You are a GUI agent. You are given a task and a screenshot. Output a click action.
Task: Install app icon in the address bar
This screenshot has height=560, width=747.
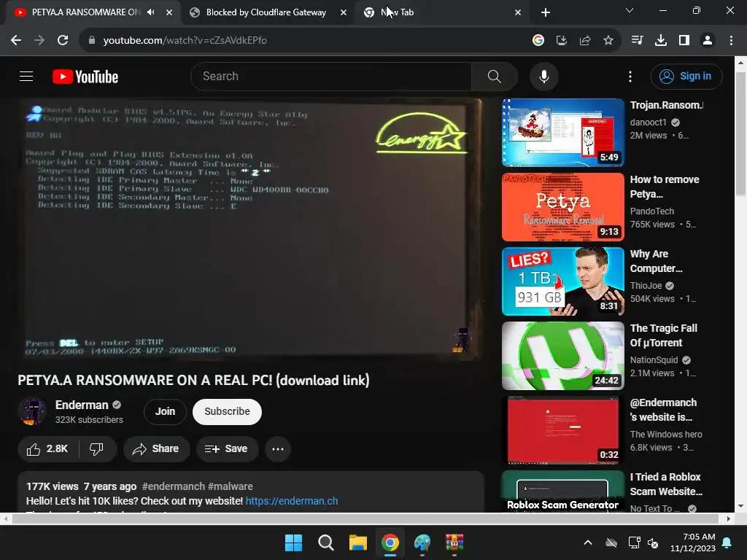(562, 41)
